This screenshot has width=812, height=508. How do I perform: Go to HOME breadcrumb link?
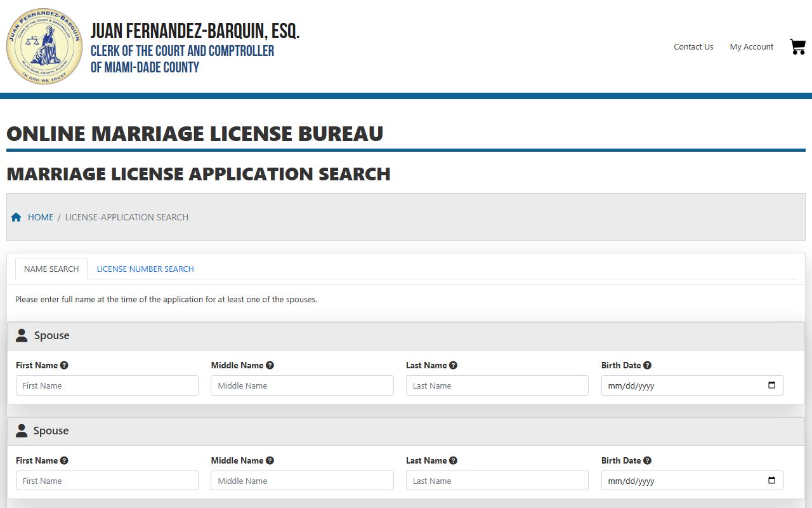tap(41, 217)
